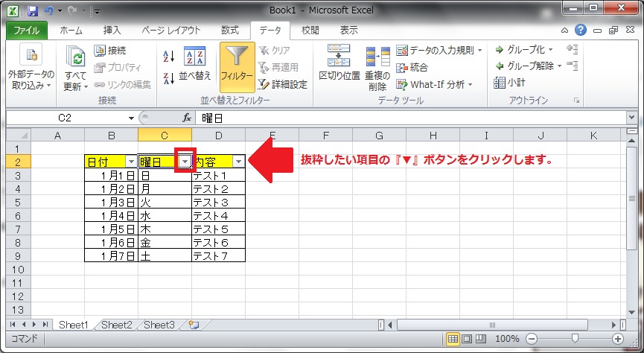Open Advanced filter settings (詳細設定)
The image size is (644, 353).
(x=283, y=85)
